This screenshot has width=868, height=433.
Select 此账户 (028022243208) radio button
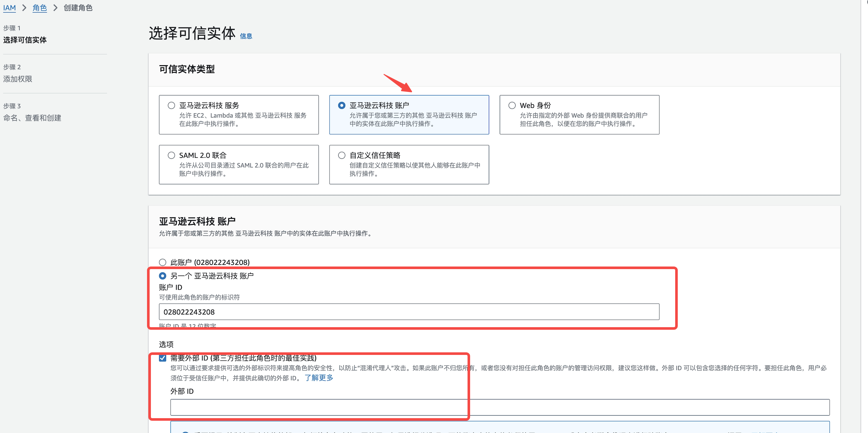[x=163, y=262]
